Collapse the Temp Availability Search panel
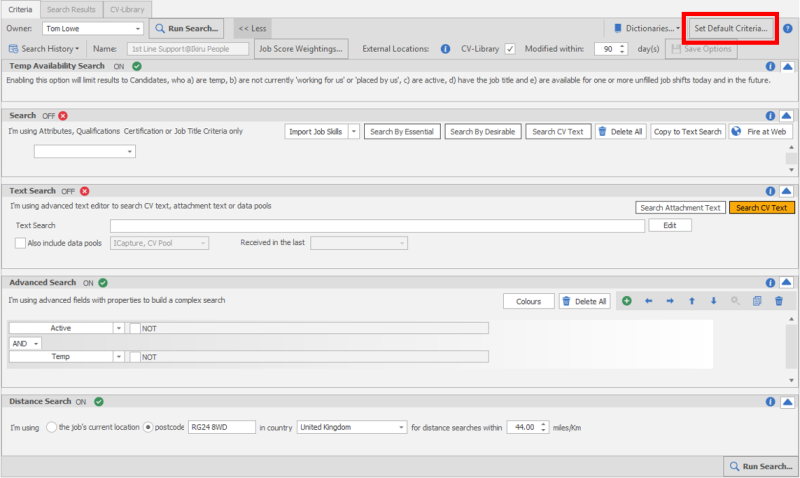This screenshot has height=478, width=800. tap(786, 66)
